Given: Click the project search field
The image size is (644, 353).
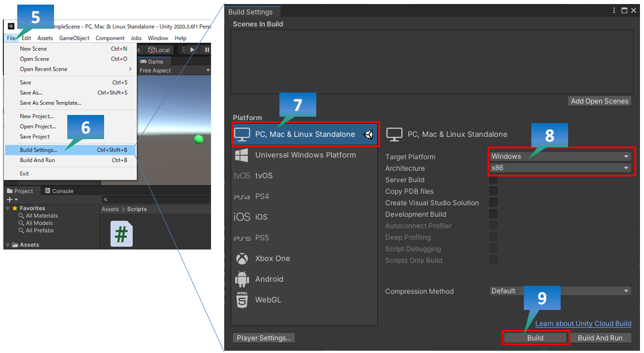Looking at the screenshot, I should [156, 200].
